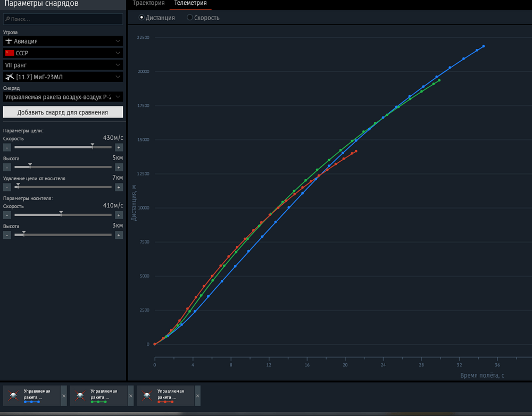
Task: Increase target speed with plus button
Action: [x=119, y=147]
